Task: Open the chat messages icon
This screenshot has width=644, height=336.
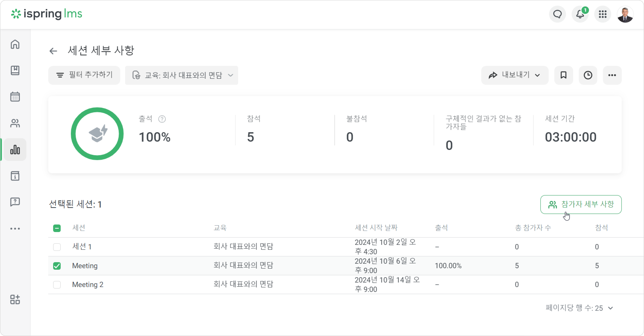Action: point(557,14)
